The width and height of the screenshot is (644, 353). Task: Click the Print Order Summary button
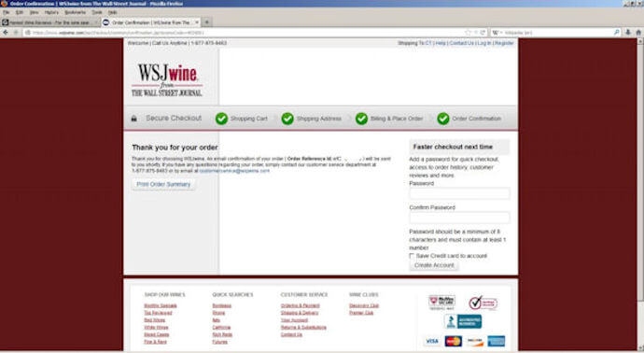(163, 184)
